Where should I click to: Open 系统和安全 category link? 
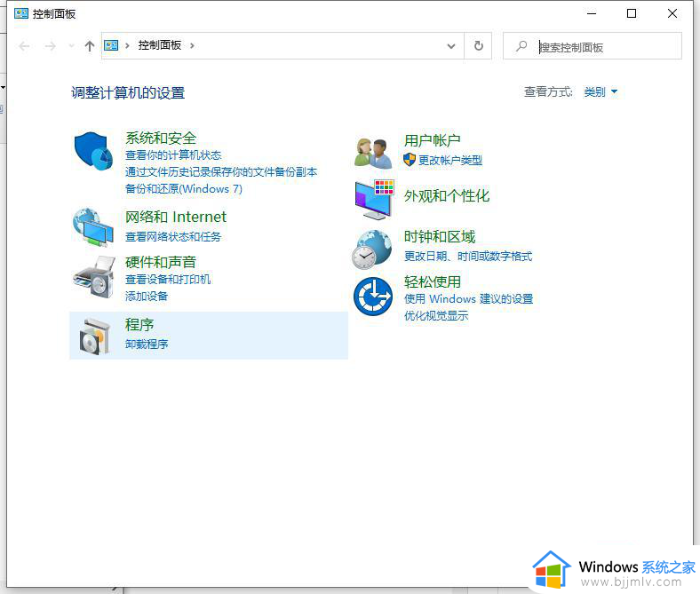point(161,138)
